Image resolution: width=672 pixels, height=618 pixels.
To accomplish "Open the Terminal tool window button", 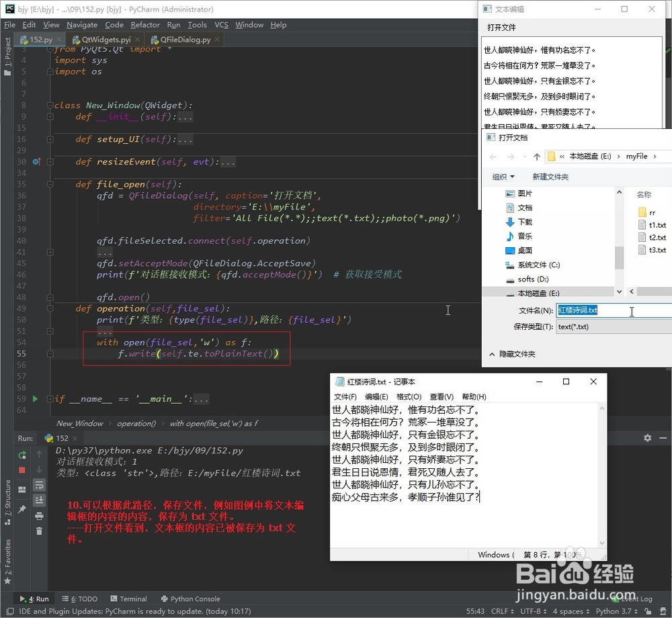I will pos(128,599).
